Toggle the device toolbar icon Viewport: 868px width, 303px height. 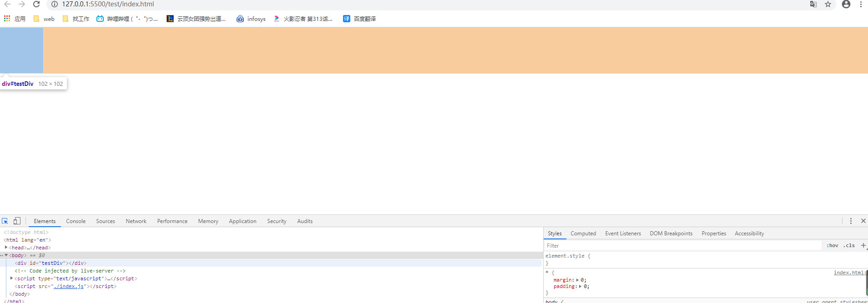click(x=17, y=221)
